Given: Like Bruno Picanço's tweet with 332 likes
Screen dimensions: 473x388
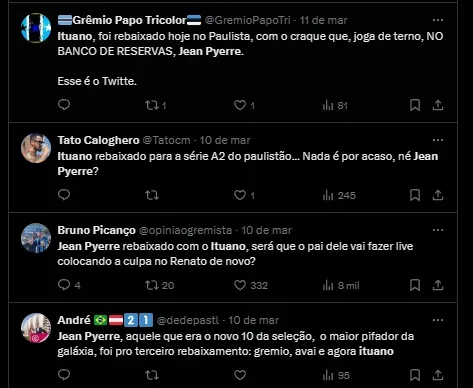Looking at the screenshot, I should click(x=251, y=285).
